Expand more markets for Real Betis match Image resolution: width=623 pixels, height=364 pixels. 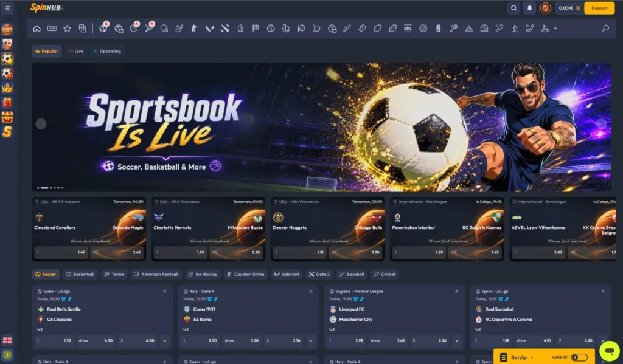(x=164, y=340)
